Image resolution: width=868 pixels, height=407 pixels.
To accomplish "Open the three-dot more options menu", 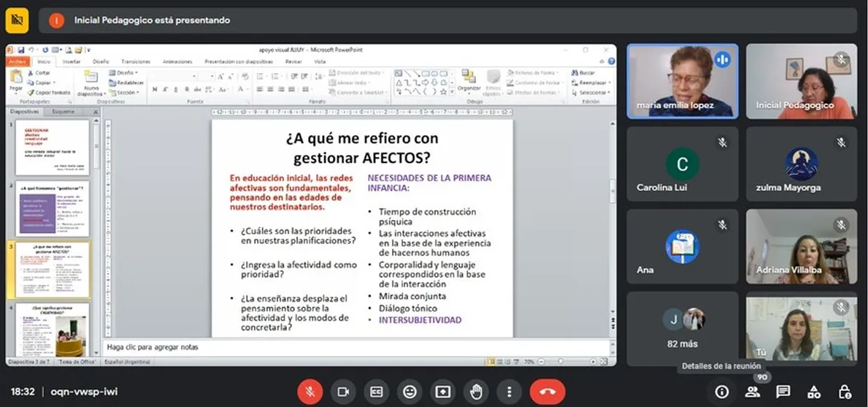I will coord(510,392).
